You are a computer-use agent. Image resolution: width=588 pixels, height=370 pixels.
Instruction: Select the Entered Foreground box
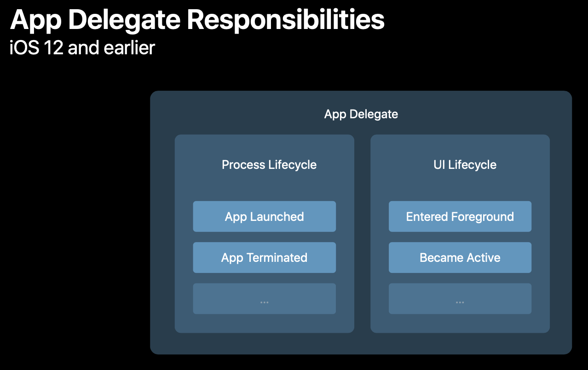coord(460,216)
